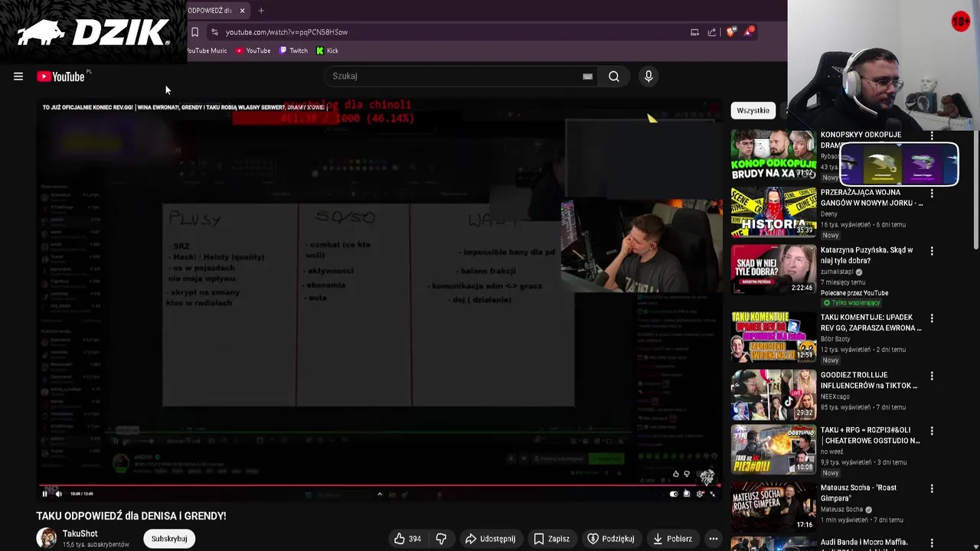Open the Kick bookmark
This screenshot has height=551, width=980.
click(x=327, y=51)
